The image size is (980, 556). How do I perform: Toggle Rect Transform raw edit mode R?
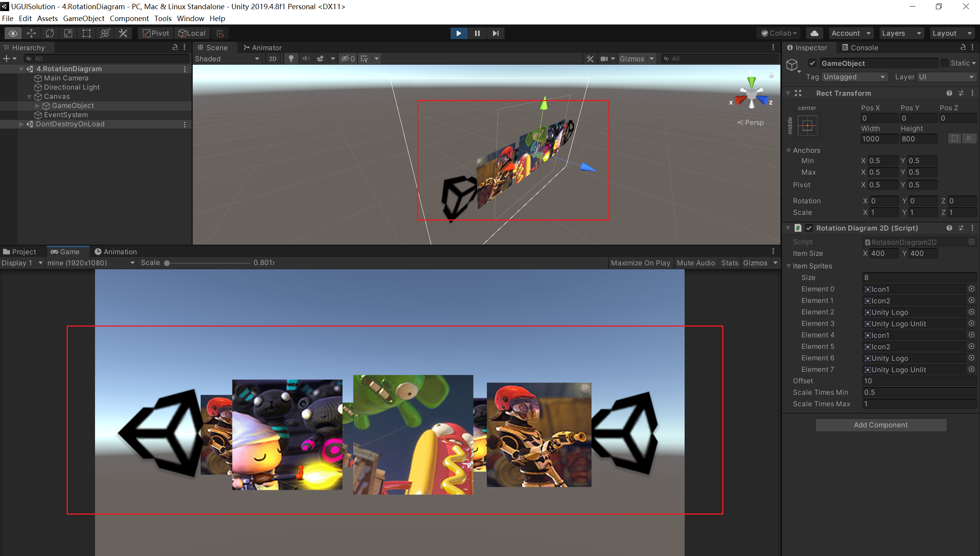[x=969, y=139]
